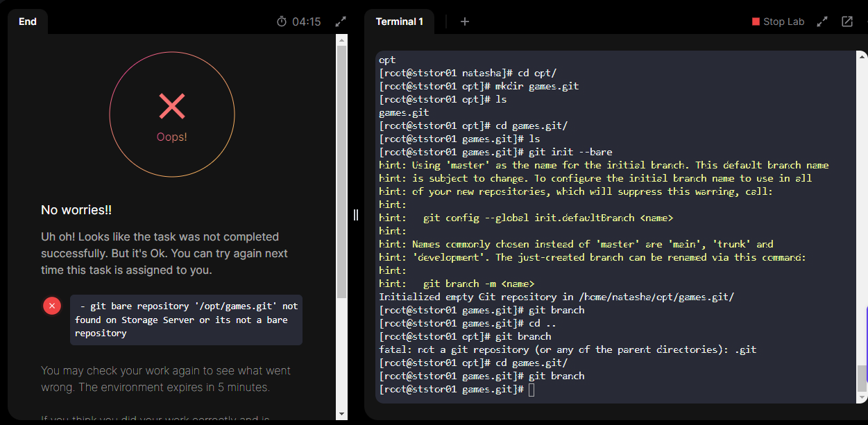Image resolution: width=868 pixels, height=425 pixels.
Task: Open terminal in a new window
Action: click(x=847, y=21)
